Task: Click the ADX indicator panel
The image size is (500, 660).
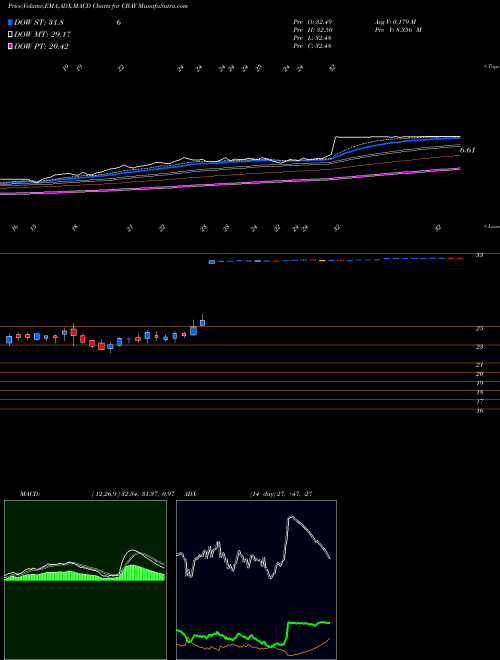Action: 256,580
